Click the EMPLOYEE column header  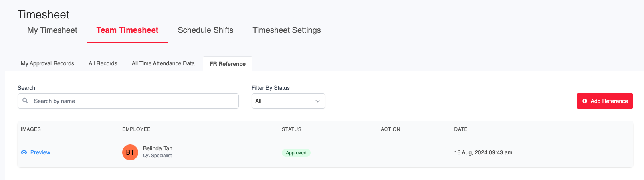click(136, 129)
